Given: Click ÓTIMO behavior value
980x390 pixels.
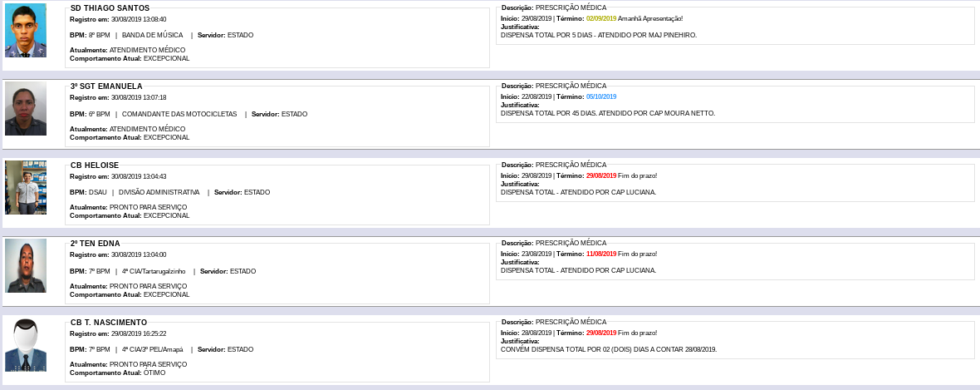Looking at the screenshot, I should tap(154, 373).
